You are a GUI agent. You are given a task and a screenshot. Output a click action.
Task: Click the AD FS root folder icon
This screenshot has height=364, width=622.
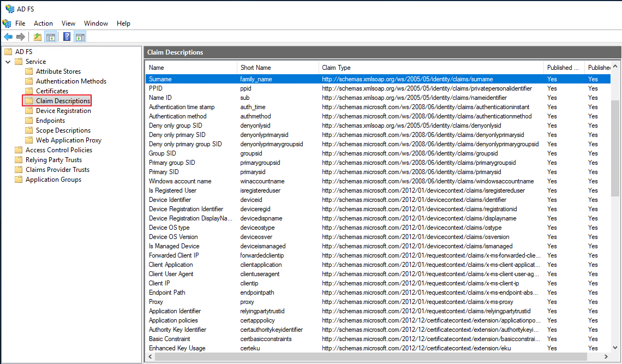click(x=8, y=52)
